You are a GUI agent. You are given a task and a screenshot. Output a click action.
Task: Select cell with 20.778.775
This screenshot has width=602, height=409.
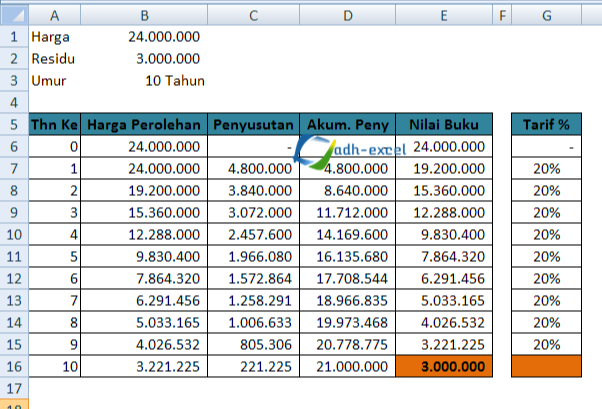[347, 344]
